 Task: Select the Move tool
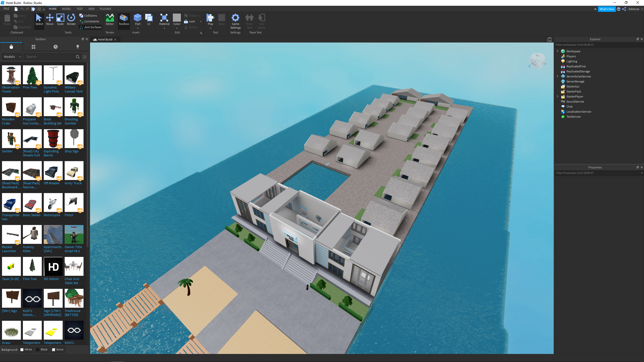(50, 20)
